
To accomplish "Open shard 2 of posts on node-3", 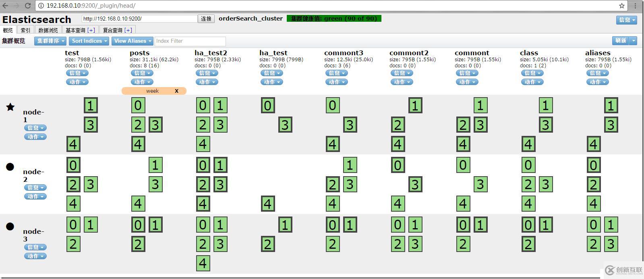I will click(138, 244).
